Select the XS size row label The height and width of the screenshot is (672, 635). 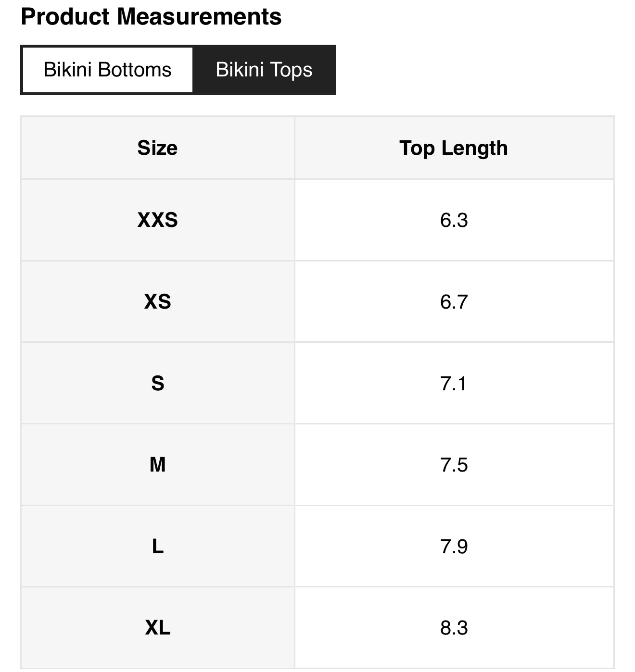coord(157,302)
